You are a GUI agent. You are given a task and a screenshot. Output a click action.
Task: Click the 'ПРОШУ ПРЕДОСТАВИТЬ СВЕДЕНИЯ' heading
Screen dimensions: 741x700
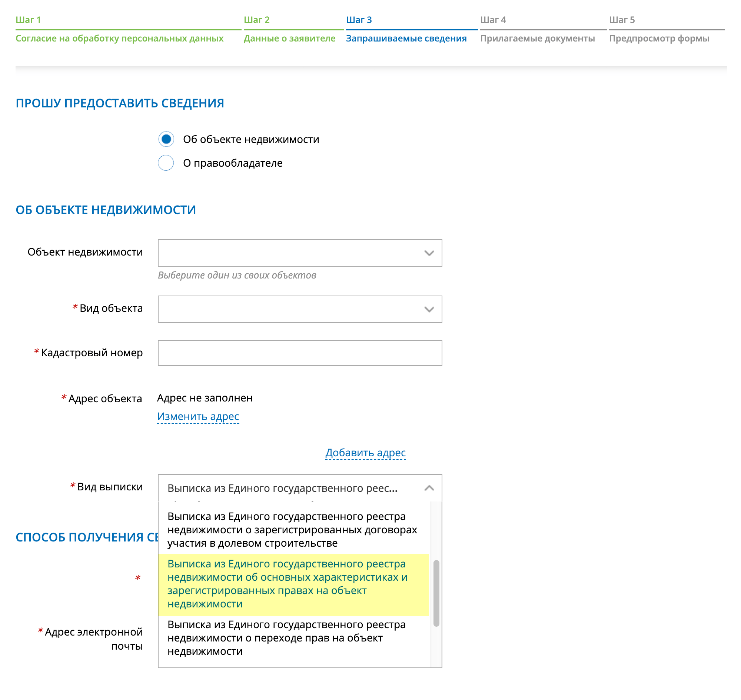(120, 103)
